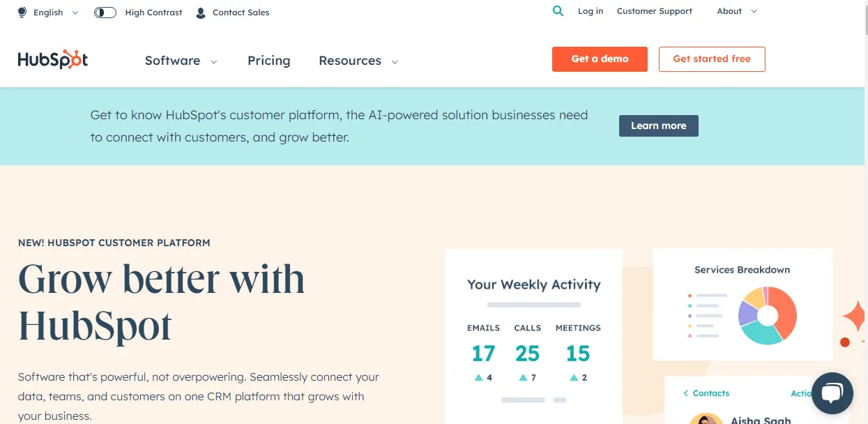Click the back chevron next to Contacts
868x424 pixels.
click(x=685, y=393)
